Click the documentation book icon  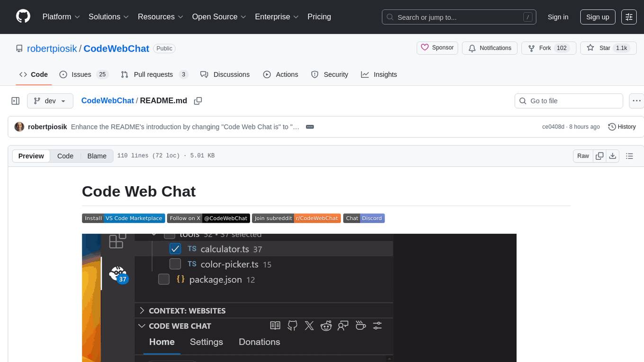pos(275,326)
